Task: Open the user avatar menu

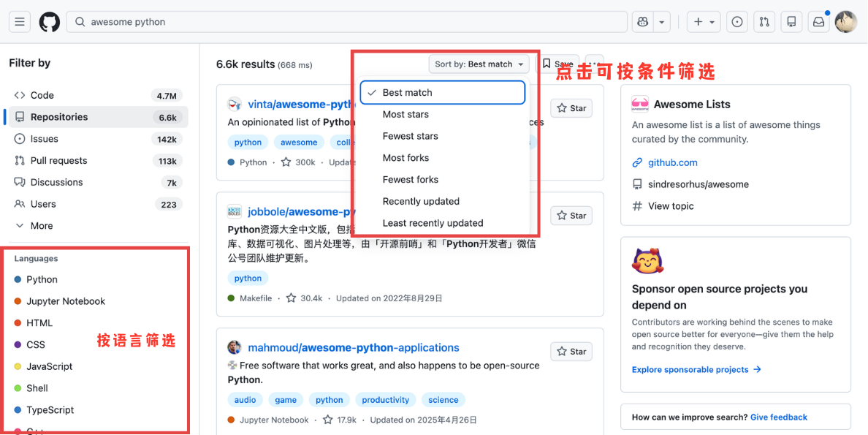Action: 846,22
